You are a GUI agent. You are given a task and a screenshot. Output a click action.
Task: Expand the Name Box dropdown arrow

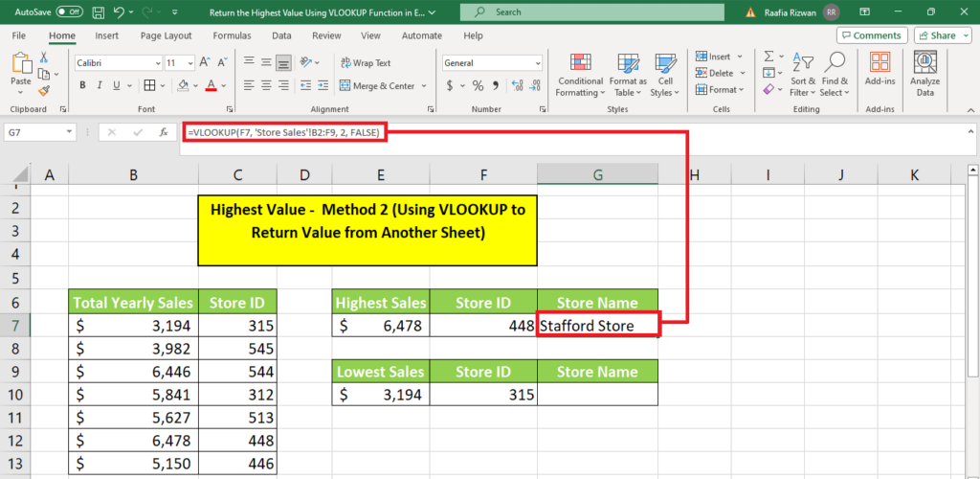pos(70,132)
